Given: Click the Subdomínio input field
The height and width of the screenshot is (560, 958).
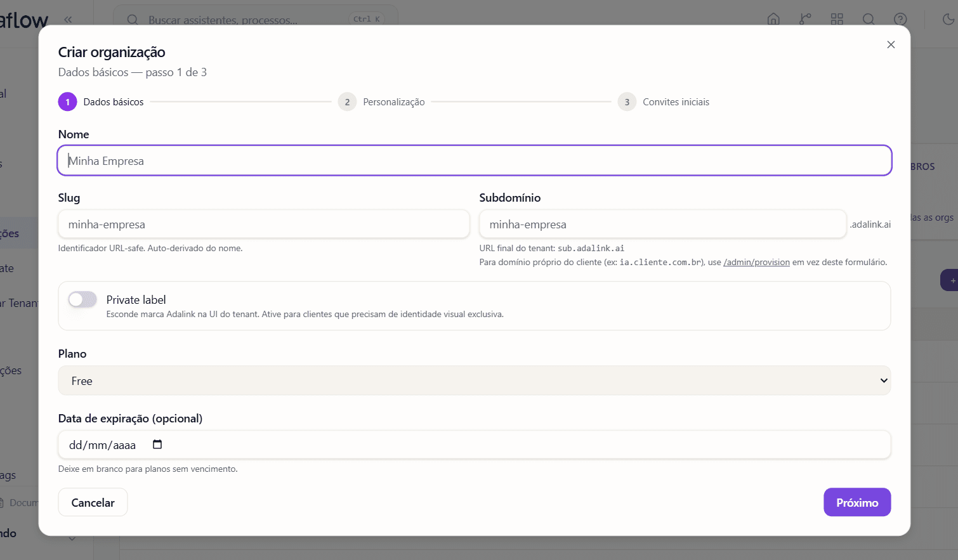Looking at the screenshot, I should click(663, 224).
